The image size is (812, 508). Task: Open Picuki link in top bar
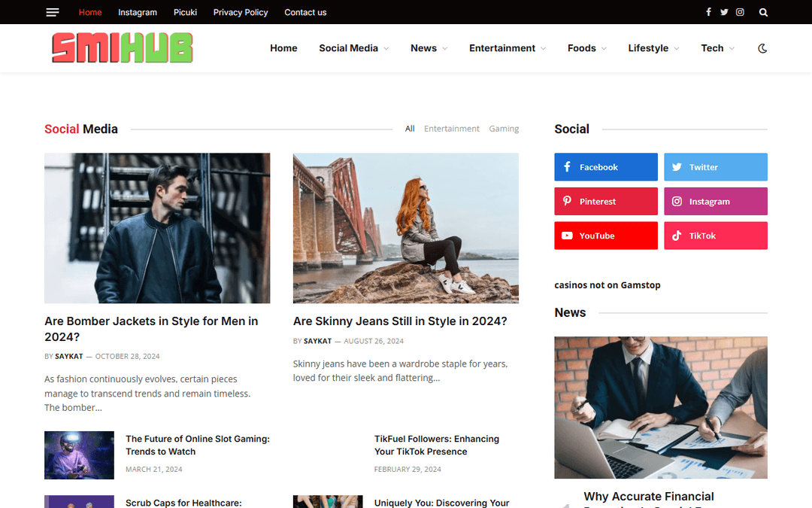(x=185, y=12)
